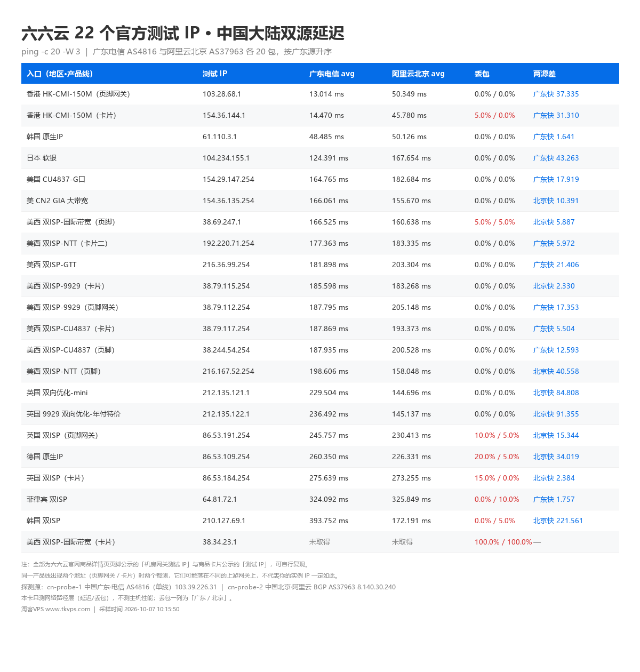Click IP address 103.28.68.1
Image resolution: width=640 pixels, height=672 pixels.
coord(222,94)
